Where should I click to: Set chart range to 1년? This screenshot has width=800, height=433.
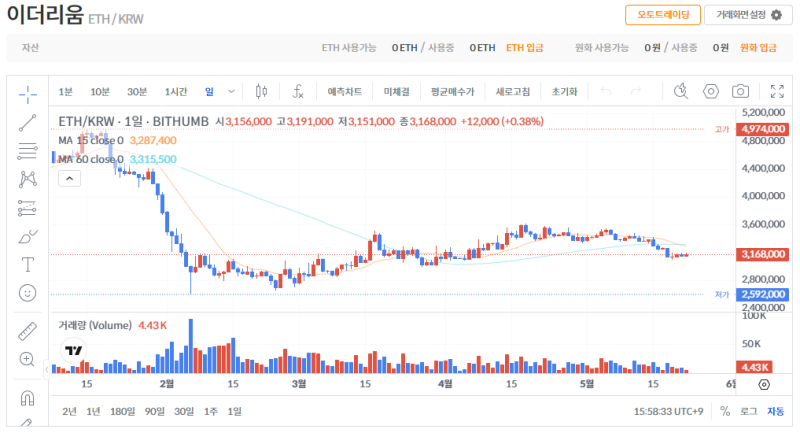coord(93,411)
